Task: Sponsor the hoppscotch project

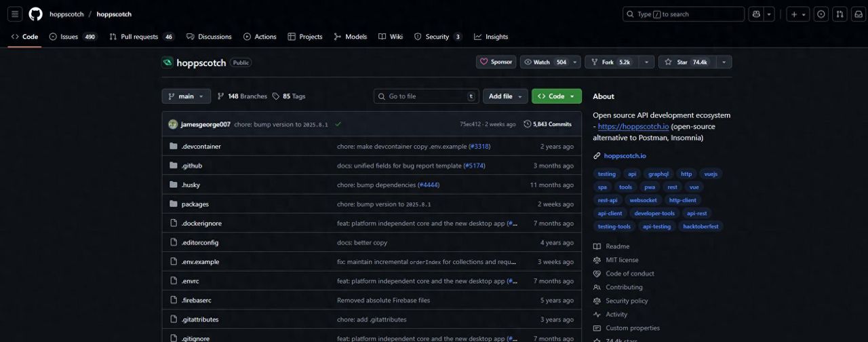Action: tap(496, 62)
